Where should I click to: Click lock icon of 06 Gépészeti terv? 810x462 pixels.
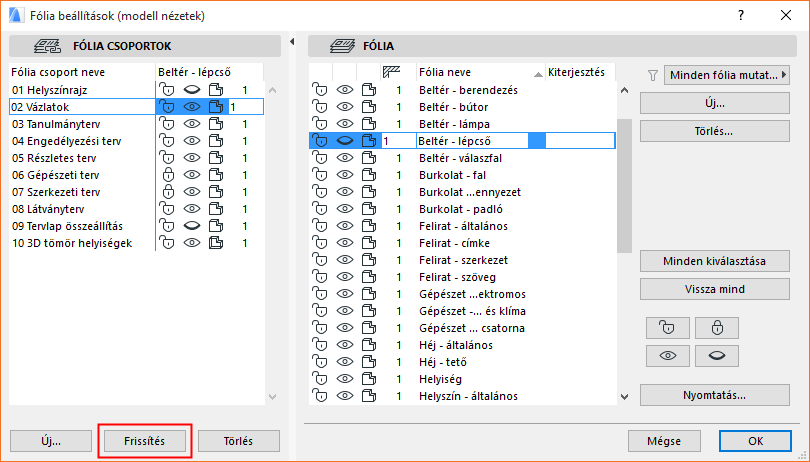(x=168, y=175)
